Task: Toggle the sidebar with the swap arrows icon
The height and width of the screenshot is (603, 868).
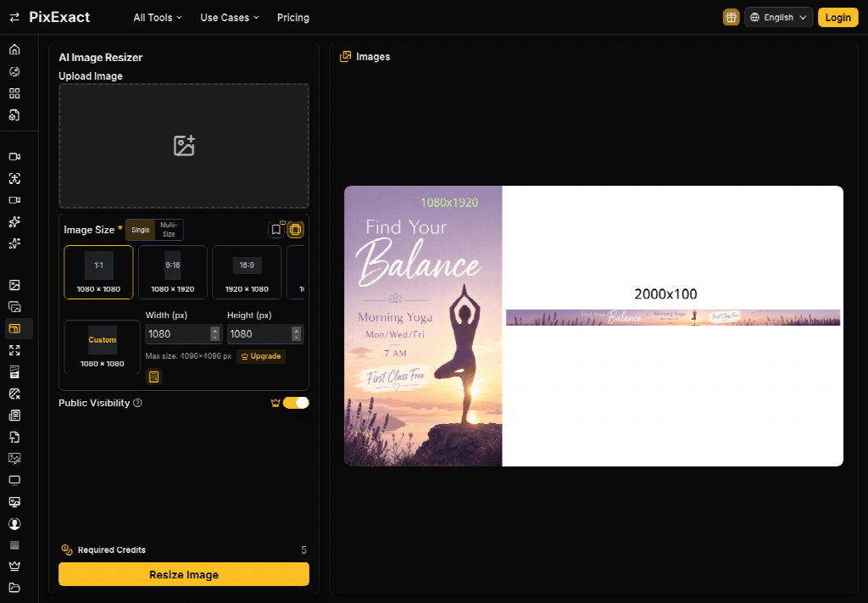Action: 14,17
